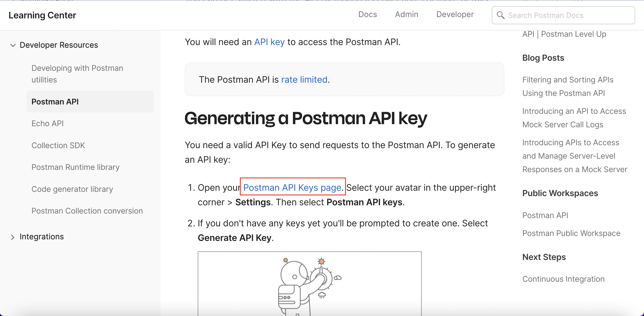Open the Admin menu item
This screenshot has width=644, height=316.
point(407,15)
